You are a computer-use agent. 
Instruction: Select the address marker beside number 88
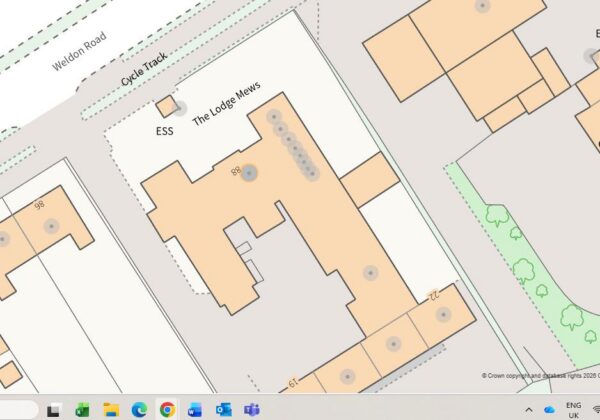tap(249, 173)
